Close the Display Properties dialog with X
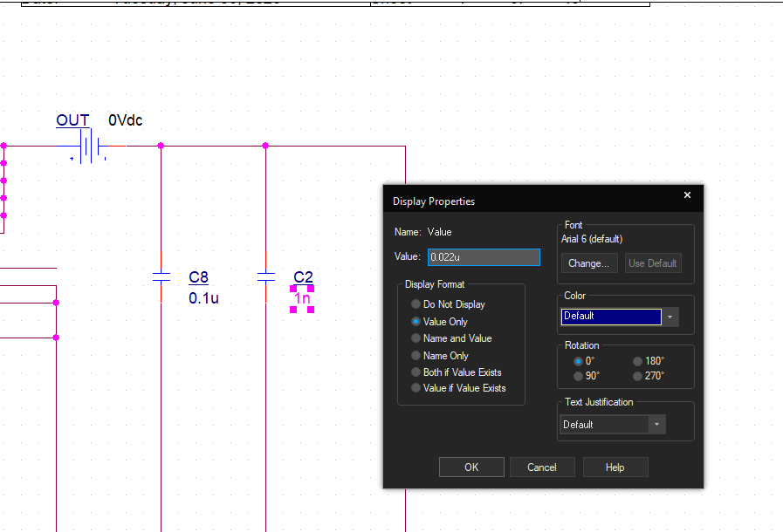Image resolution: width=783 pixels, height=532 pixels. click(687, 195)
